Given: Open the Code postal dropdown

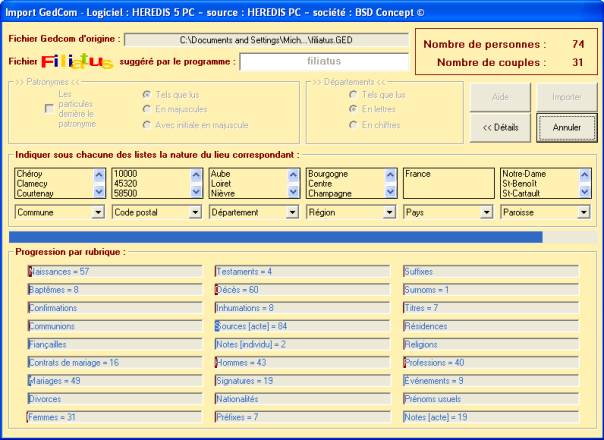Looking at the screenshot, I should click(x=195, y=212).
